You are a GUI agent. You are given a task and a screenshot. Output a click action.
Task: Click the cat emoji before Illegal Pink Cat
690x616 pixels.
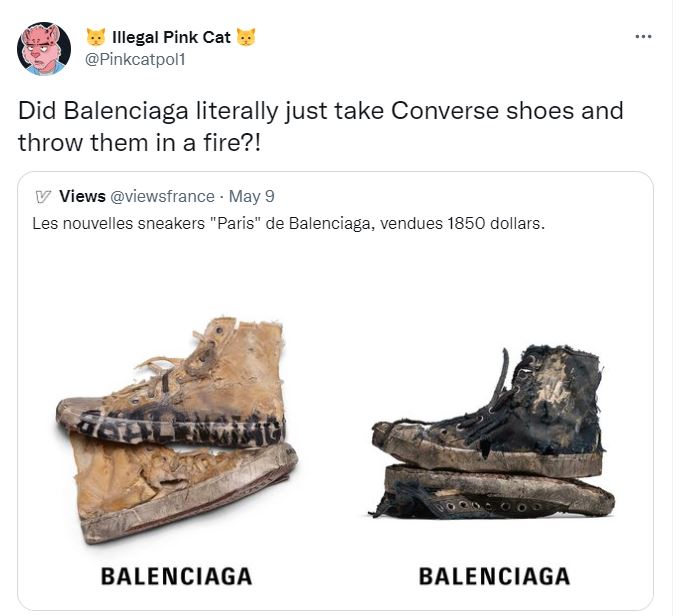tap(95, 37)
